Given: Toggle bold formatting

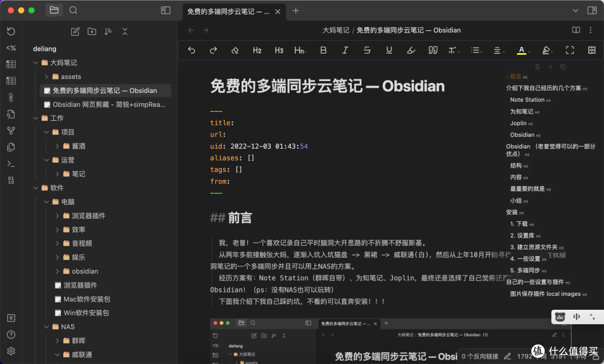Looking at the screenshot, I should (x=323, y=50).
